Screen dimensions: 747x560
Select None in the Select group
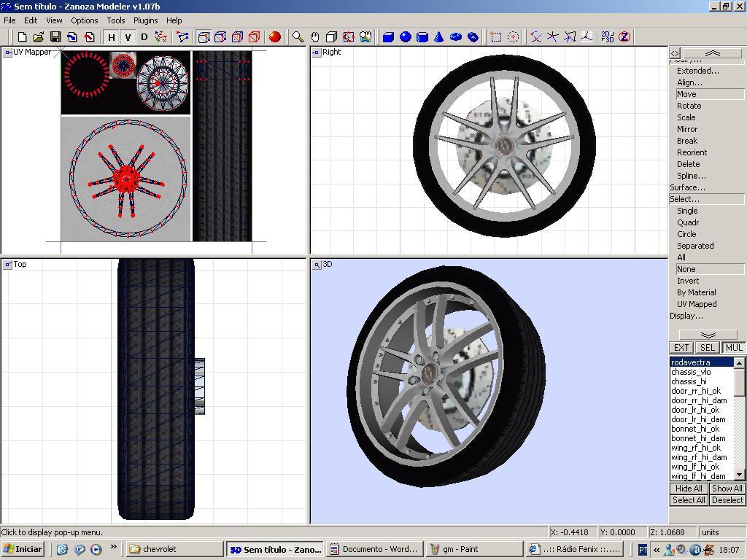coord(710,269)
